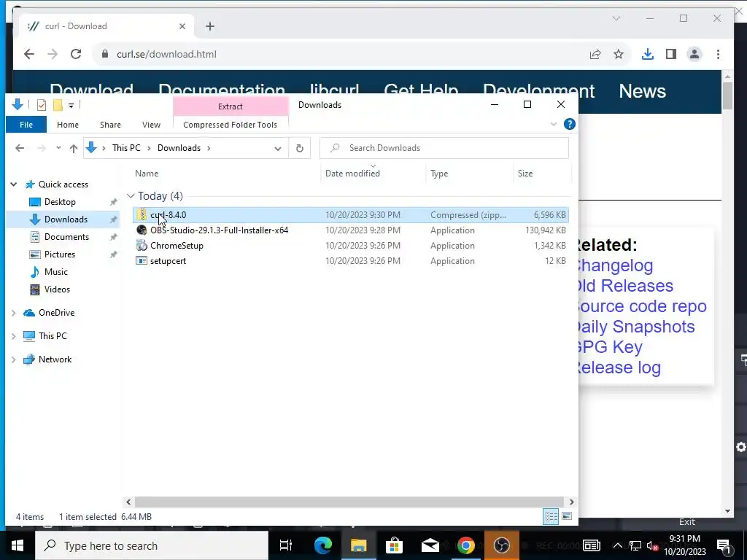Viewport: 747px width, 560px height.
Task: Refresh the Downloads folder
Action: click(300, 148)
